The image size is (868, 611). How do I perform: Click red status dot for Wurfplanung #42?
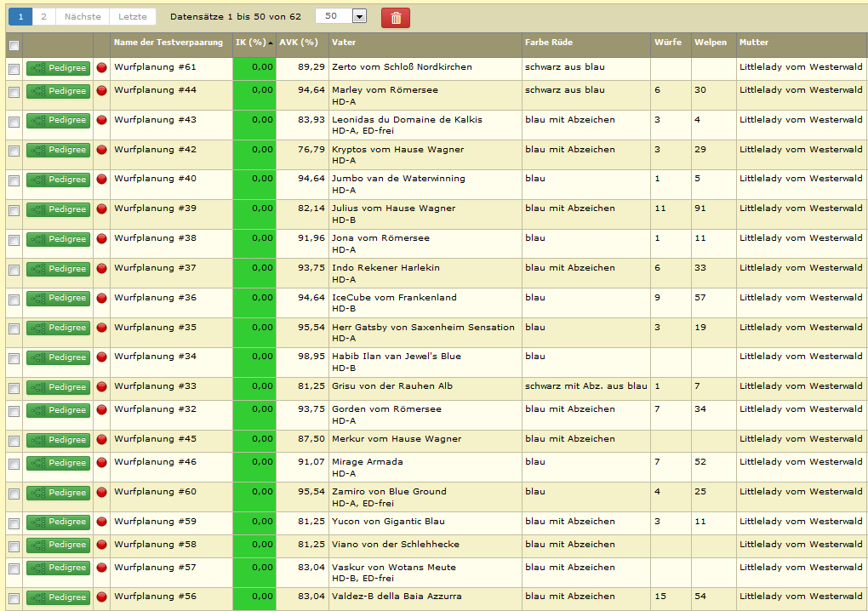[102, 150]
